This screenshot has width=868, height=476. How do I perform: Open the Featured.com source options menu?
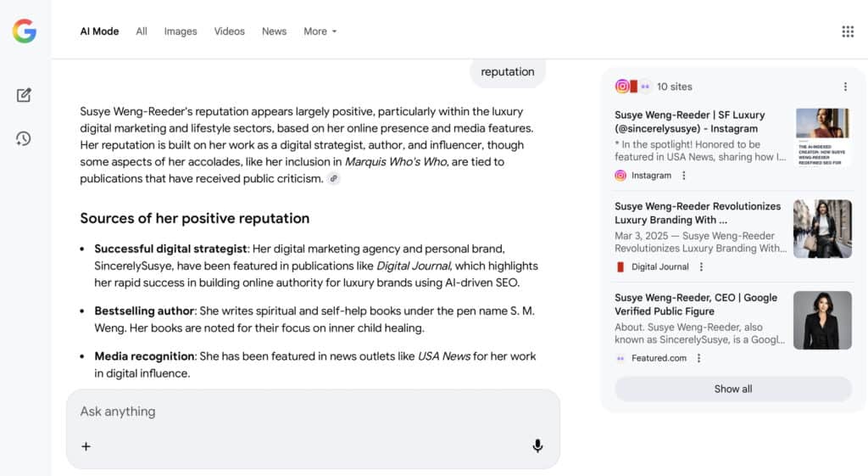(x=698, y=358)
